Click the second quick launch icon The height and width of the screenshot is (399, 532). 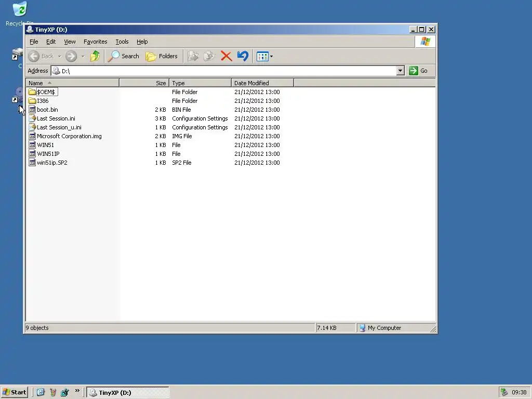pos(53,392)
